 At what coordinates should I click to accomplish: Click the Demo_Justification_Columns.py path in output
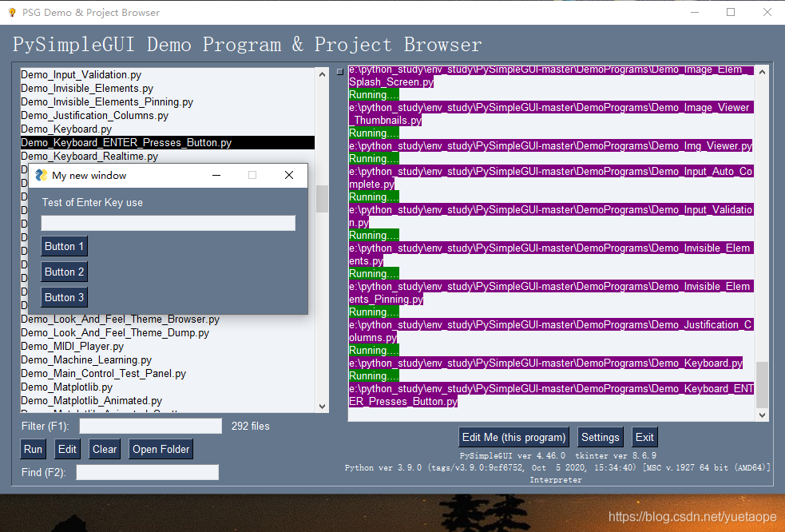coord(551,332)
